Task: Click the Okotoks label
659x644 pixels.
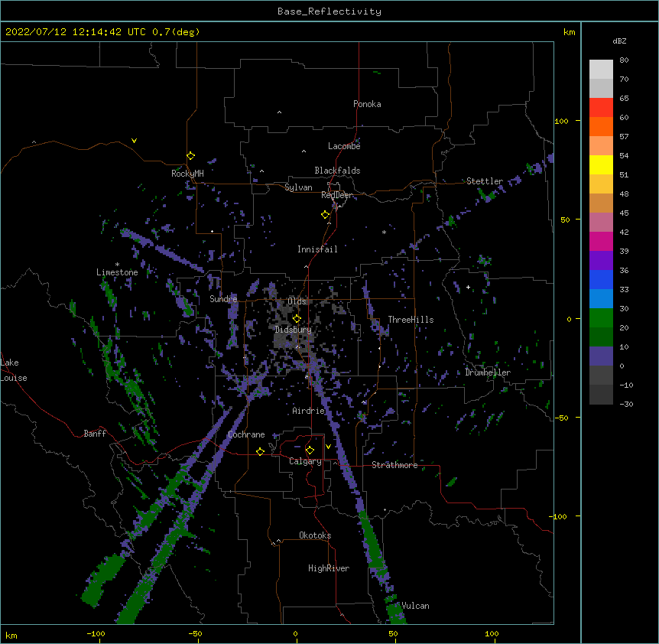Action: (315, 535)
